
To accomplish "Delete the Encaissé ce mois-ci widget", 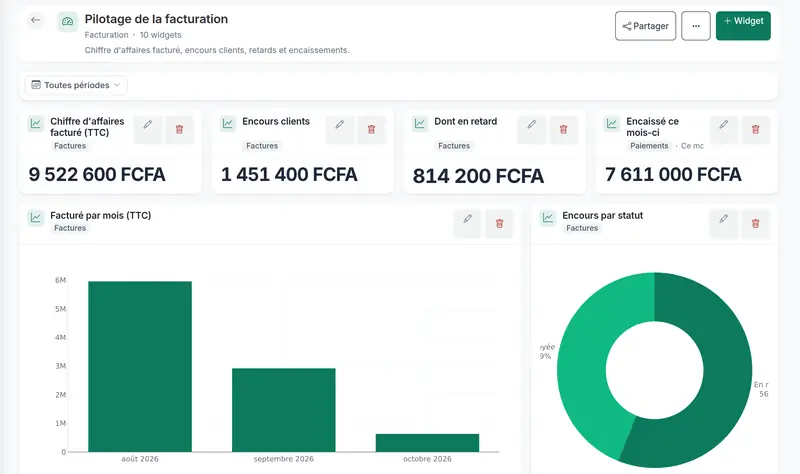I will click(x=756, y=130).
